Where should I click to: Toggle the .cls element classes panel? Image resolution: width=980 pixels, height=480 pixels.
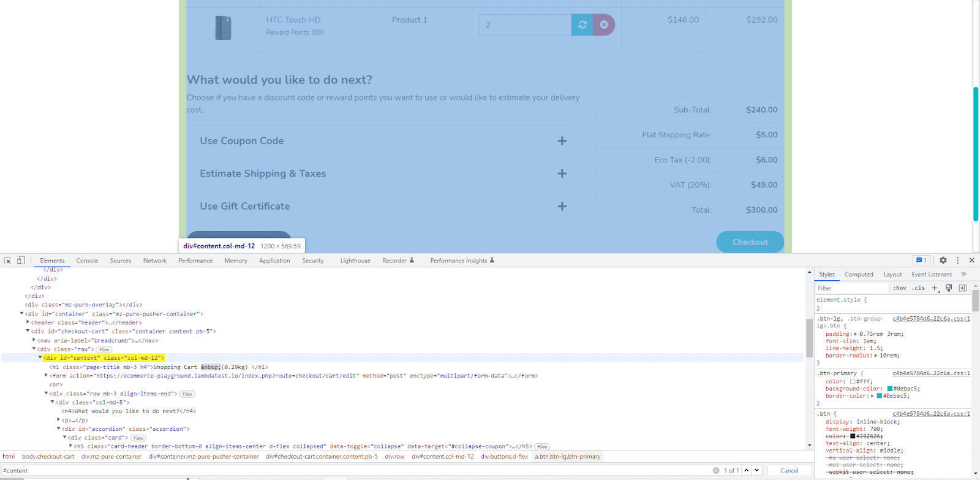coord(919,288)
